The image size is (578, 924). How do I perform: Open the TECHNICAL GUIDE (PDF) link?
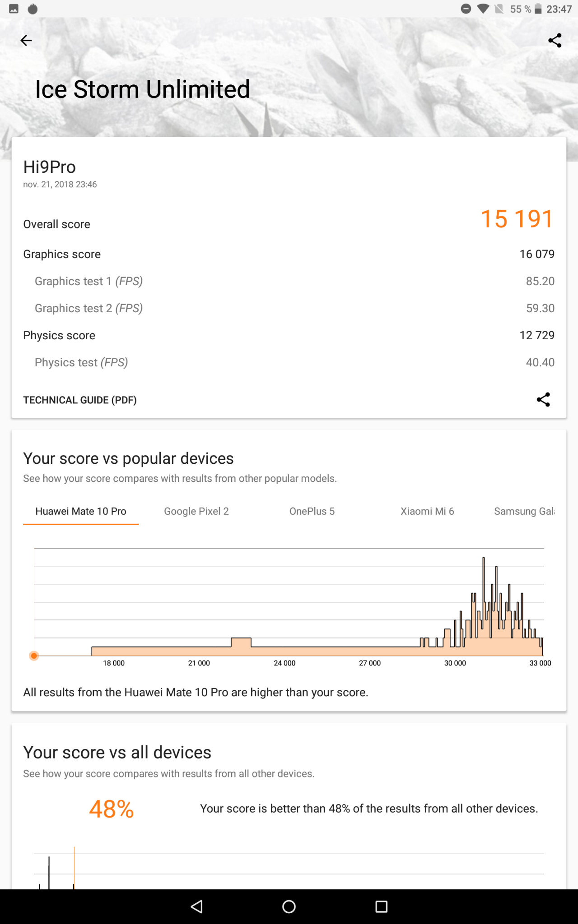pos(80,400)
